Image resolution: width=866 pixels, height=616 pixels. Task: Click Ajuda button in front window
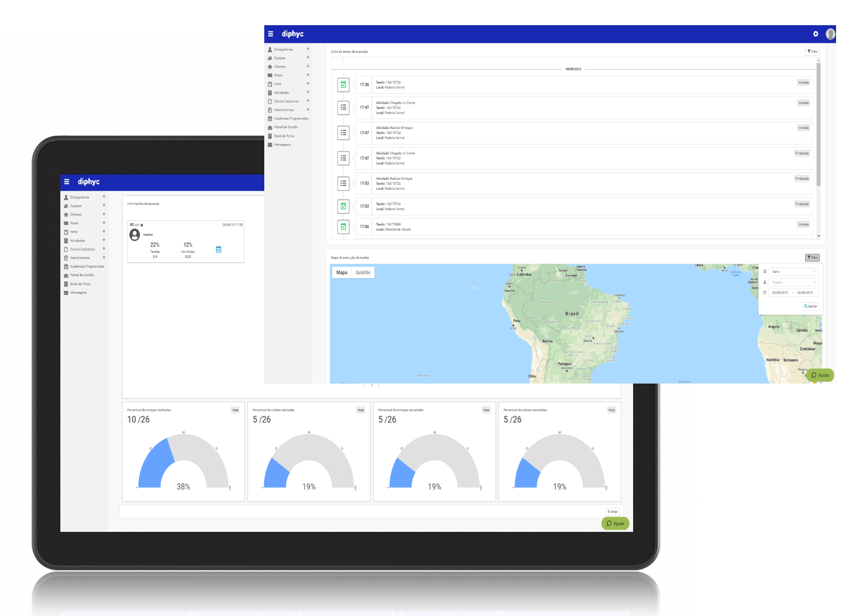click(821, 375)
